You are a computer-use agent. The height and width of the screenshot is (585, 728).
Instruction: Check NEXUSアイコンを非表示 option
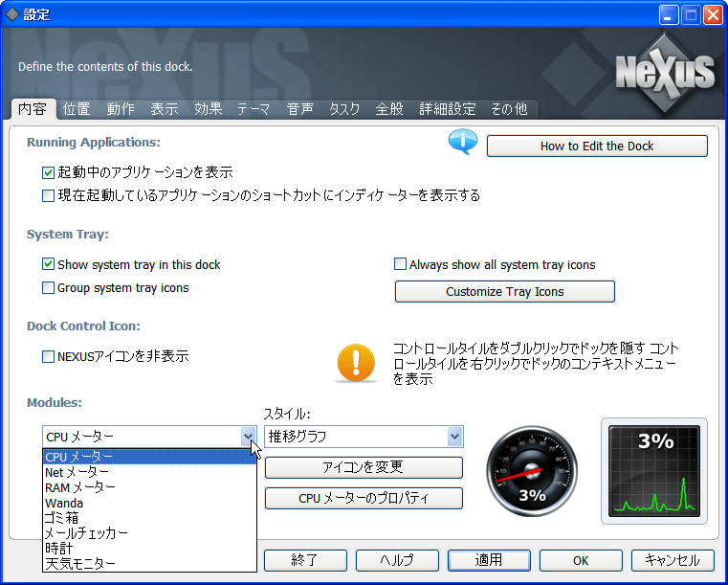click(48, 357)
